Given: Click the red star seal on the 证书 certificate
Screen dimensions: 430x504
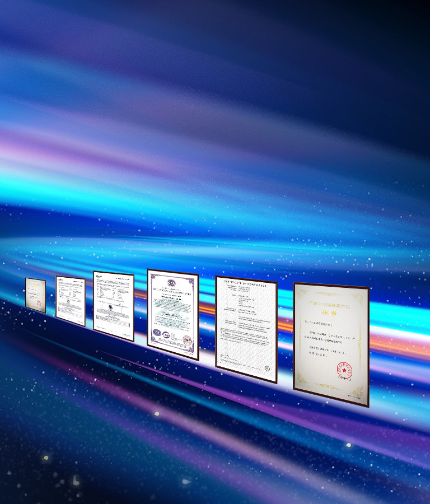Looking at the screenshot, I should coord(344,371).
